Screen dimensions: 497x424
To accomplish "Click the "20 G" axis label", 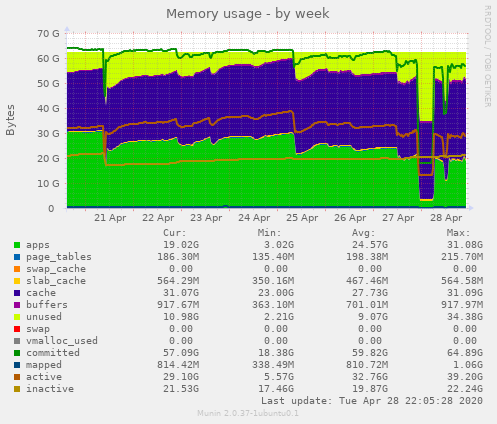I will click(48, 159).
